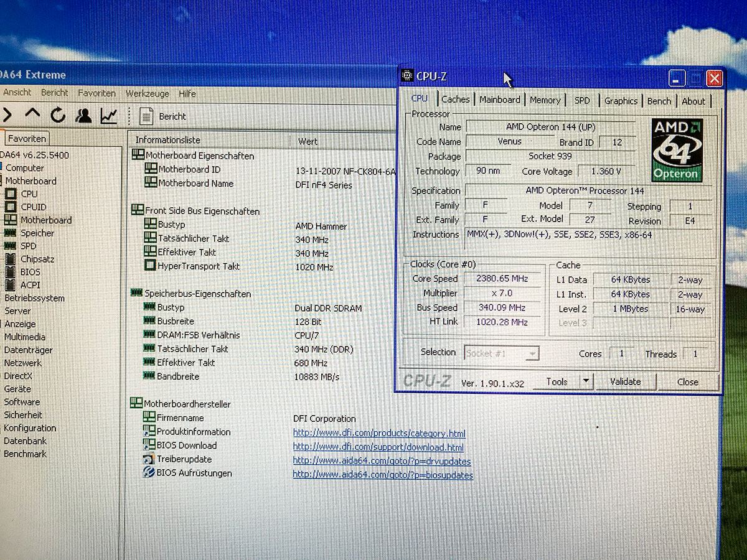Open the aida64.com biosupdates link
The height and width of the screenshot is (560, 747).
383,475
